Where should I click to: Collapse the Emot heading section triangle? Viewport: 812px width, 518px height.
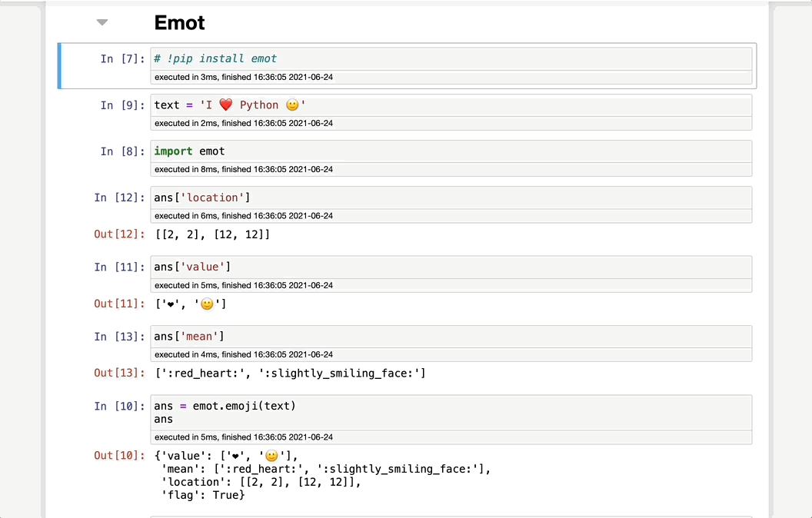pos(102,23)
